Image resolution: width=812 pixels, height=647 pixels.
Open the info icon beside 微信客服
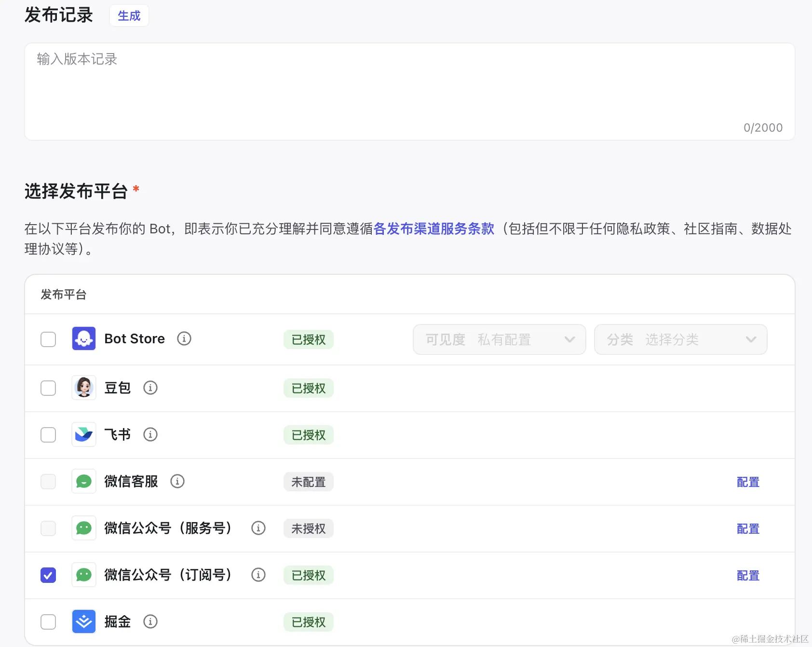click(x=177, y=481)
